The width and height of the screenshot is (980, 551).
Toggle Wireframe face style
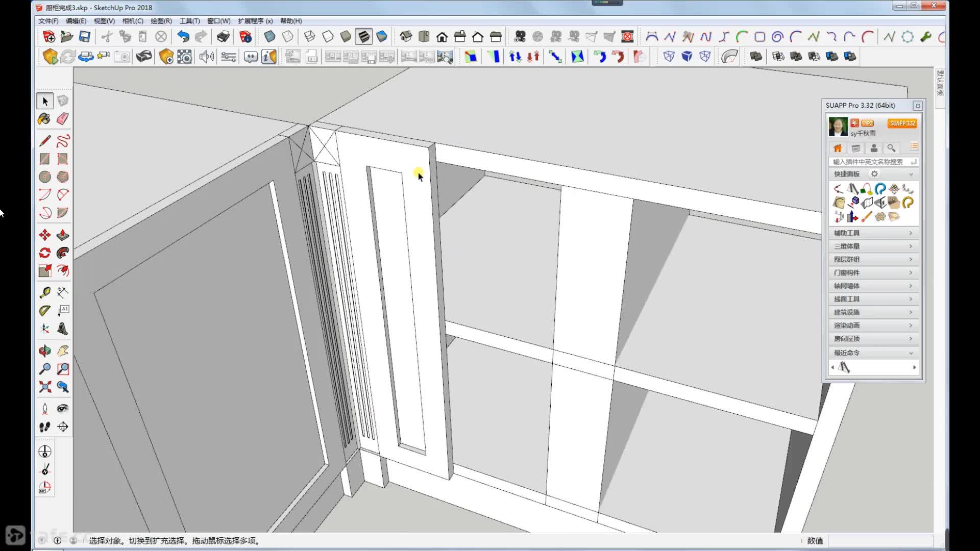click(309, 36)
